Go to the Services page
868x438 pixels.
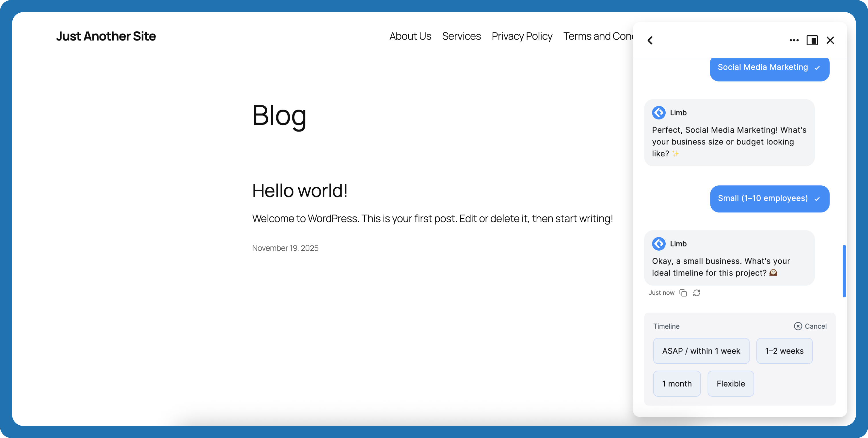point(461,36)
